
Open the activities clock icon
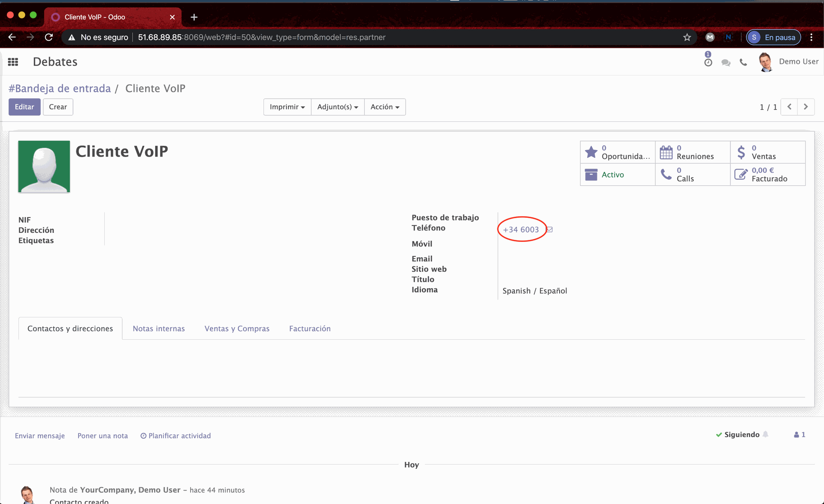tap(708, 62)
